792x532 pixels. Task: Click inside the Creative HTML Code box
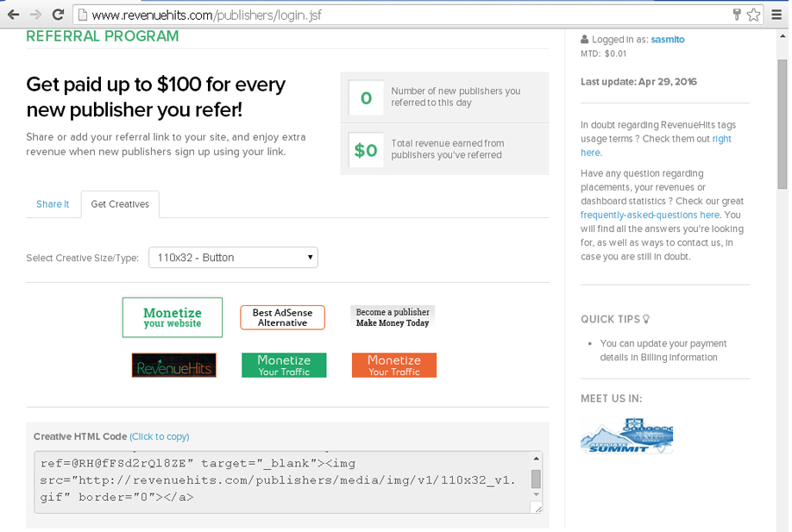click(283, 482)
